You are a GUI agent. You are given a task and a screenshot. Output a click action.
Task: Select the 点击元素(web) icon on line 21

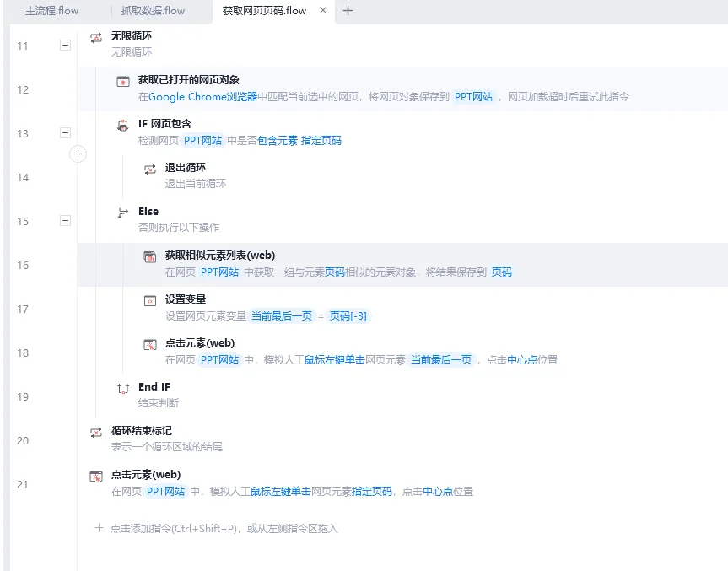95,475
